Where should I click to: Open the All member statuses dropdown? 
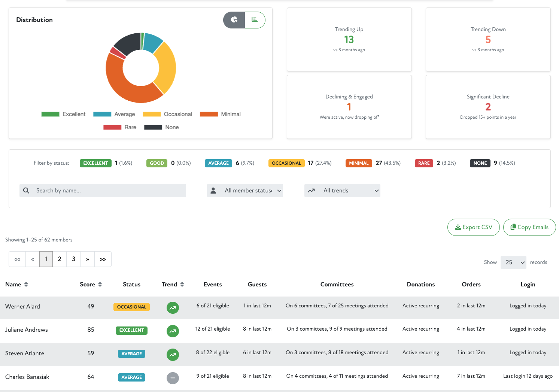click(x=245, y=191)
